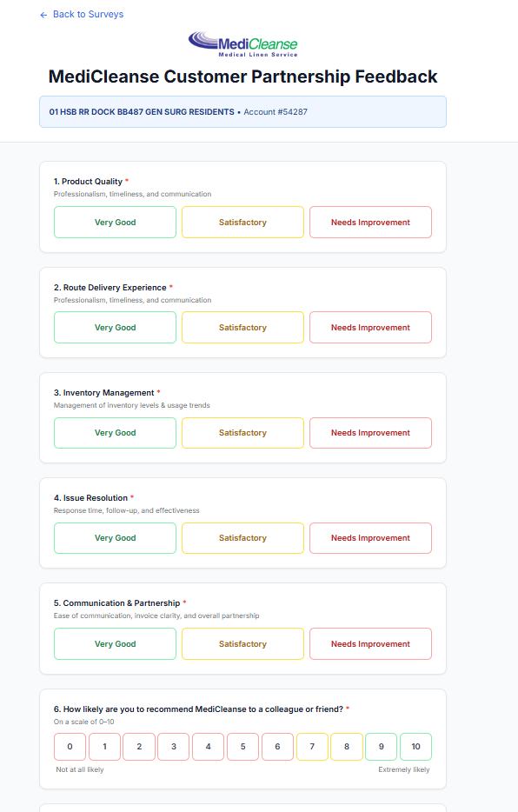Rate Product Quality as Satisfactory
This screenshot has height=812, width=518.
[x=242, y=223]
